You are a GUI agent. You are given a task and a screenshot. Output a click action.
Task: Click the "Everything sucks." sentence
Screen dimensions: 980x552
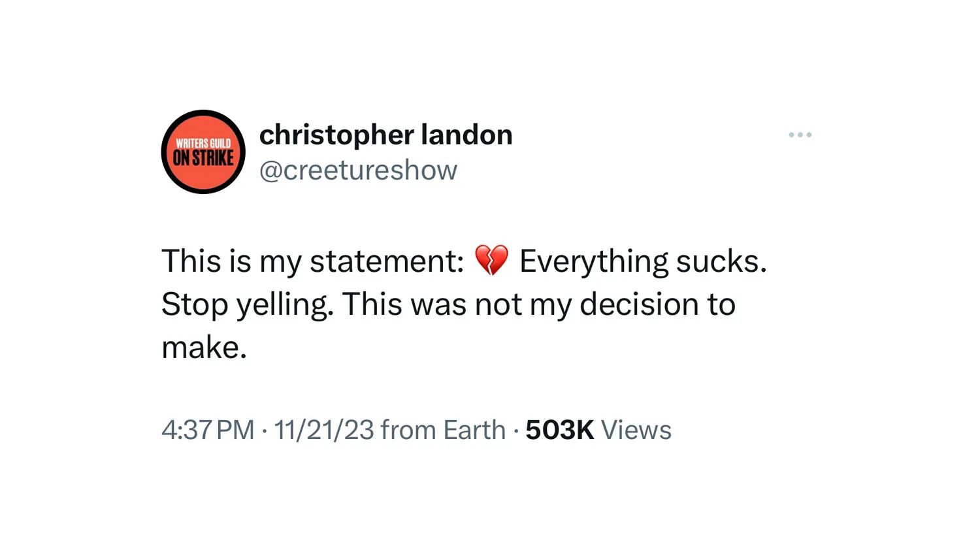coord(643,261)
